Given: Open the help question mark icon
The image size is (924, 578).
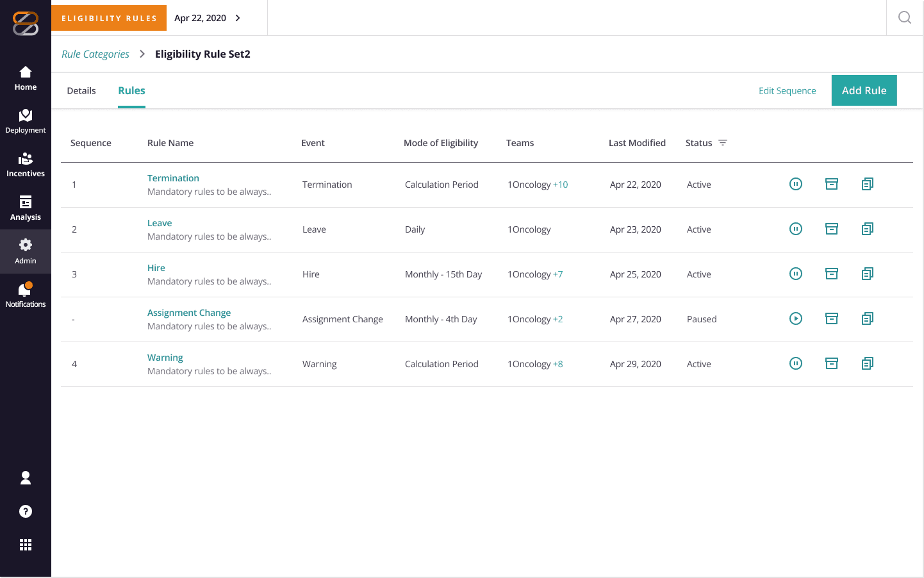Looking at the screenshot, I should click(x=26, y=511).
